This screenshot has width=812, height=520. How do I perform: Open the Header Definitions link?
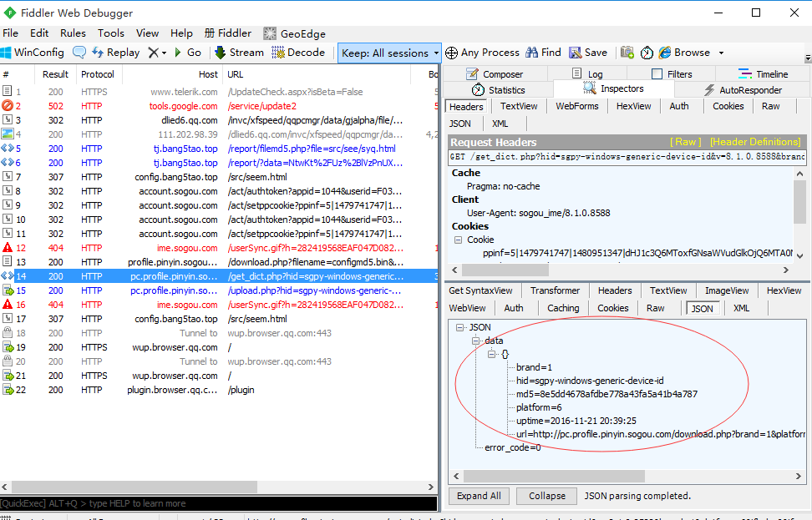point(754,142)
